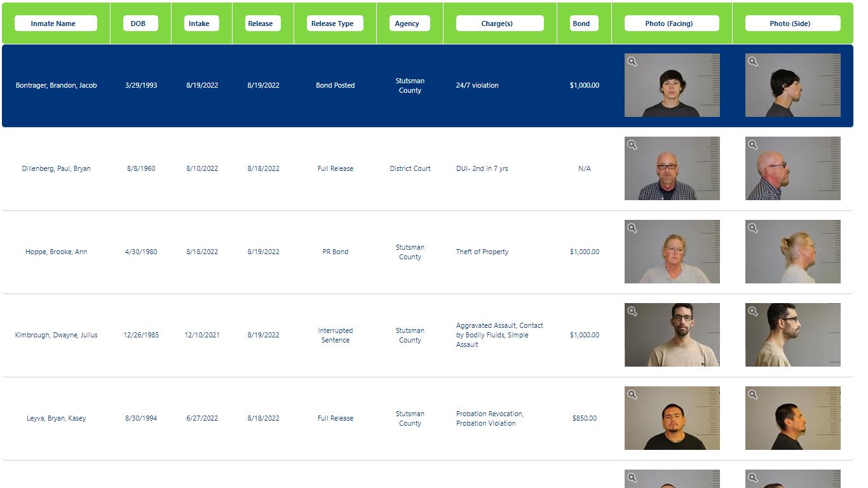Viewport: 868px width, 488px height.
Task: Click the Bond column header
Action: (584, 24)
